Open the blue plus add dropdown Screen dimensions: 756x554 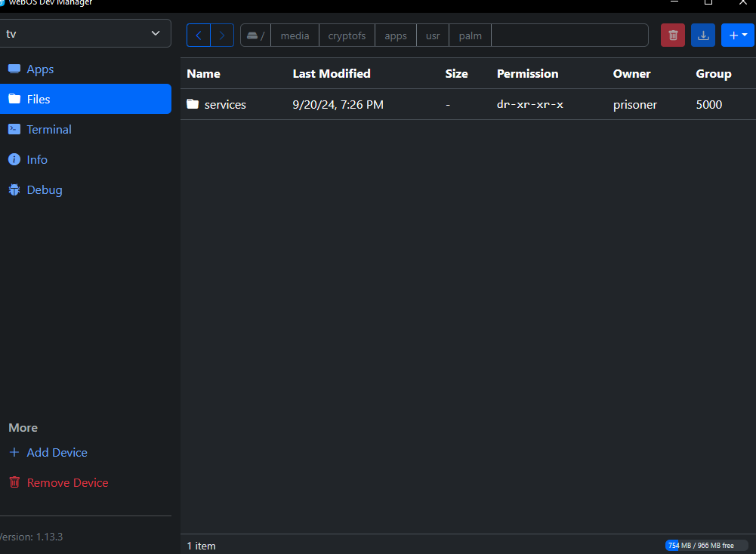[x=737, y=35]
